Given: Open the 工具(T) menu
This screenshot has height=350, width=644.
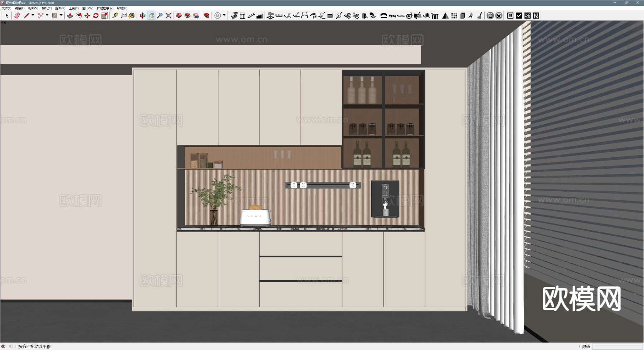Looking at the screenshot, I should coord(74,8).
